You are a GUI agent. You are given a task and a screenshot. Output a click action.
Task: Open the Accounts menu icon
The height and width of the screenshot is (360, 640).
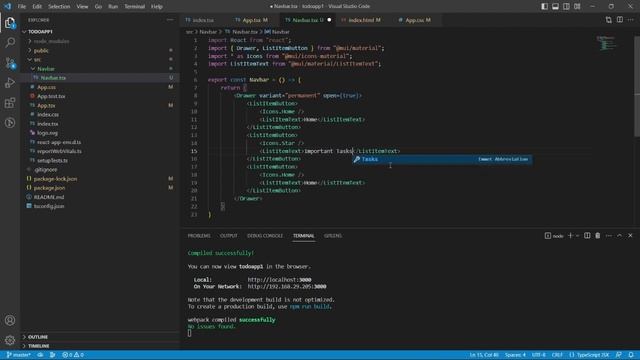pos(10,320)
